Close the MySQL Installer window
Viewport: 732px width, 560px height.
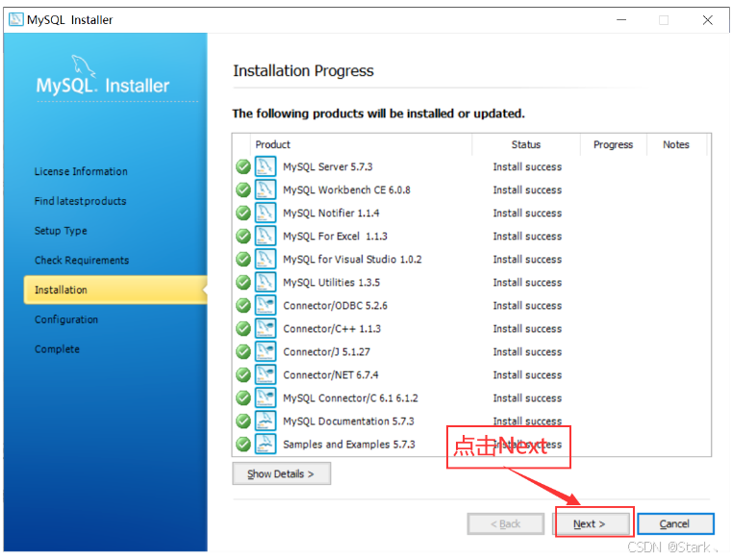click(708, 20)
